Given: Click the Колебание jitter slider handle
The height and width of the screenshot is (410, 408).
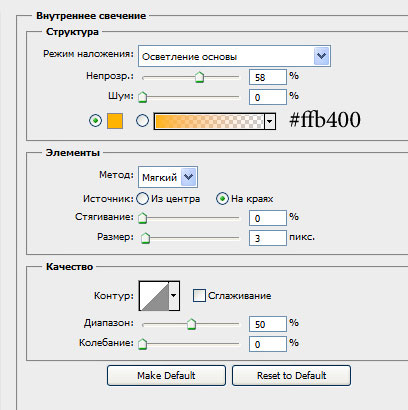Looking at the screenshot, I should 143,344.
